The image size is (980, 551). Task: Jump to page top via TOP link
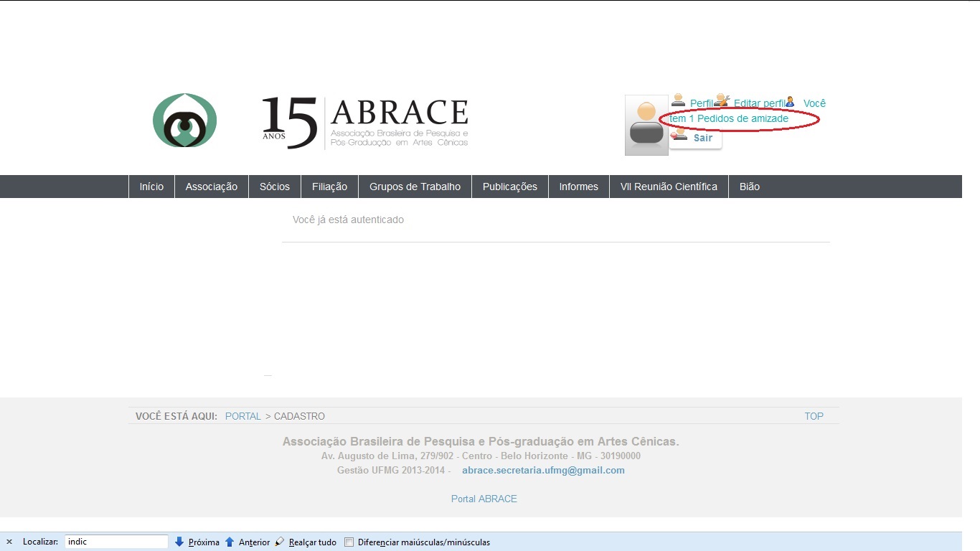[814, 416]
